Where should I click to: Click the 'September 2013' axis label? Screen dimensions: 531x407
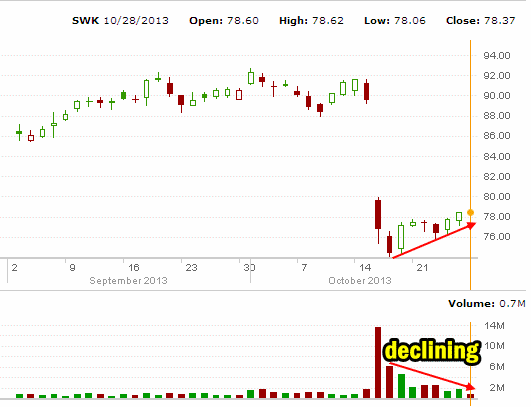128,281
